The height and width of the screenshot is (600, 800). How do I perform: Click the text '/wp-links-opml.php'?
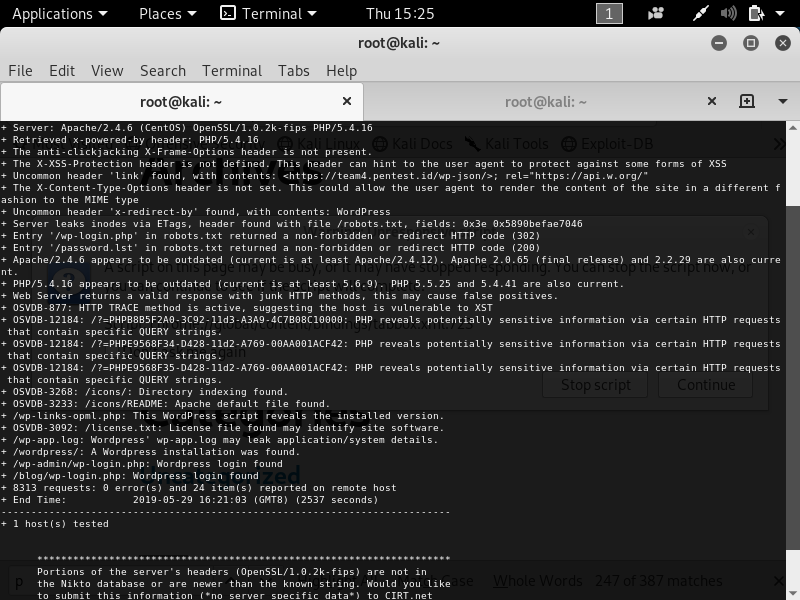coord(67,416)
